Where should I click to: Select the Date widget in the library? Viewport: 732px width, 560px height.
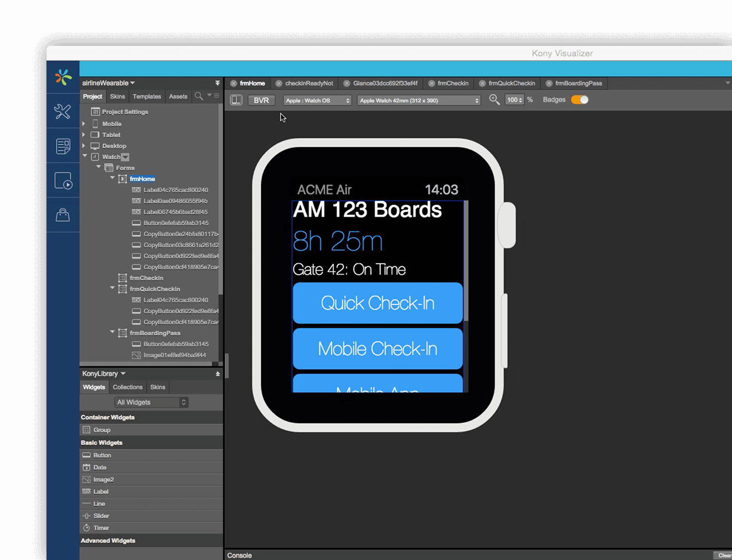click(151, 467)
